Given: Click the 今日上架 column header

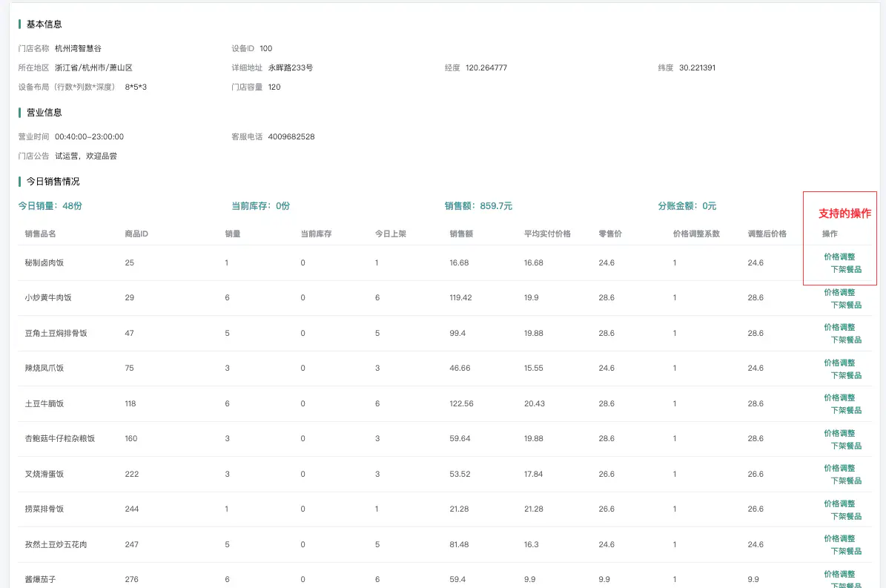Looking at the screenshot, I should tap(391, 234).
